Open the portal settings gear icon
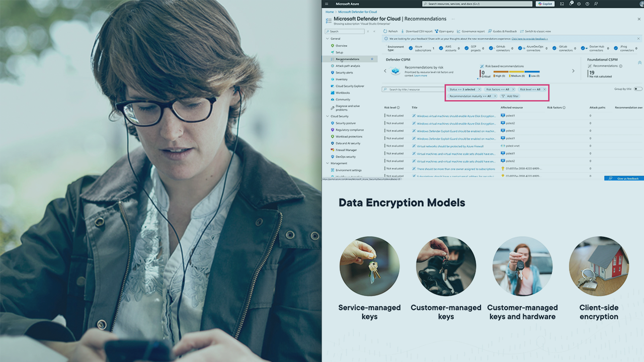This screenshot has height=362, width=644. point(579,4)
